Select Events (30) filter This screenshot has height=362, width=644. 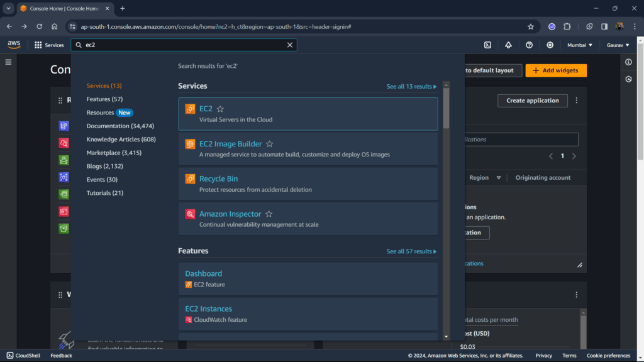[102, 180]
